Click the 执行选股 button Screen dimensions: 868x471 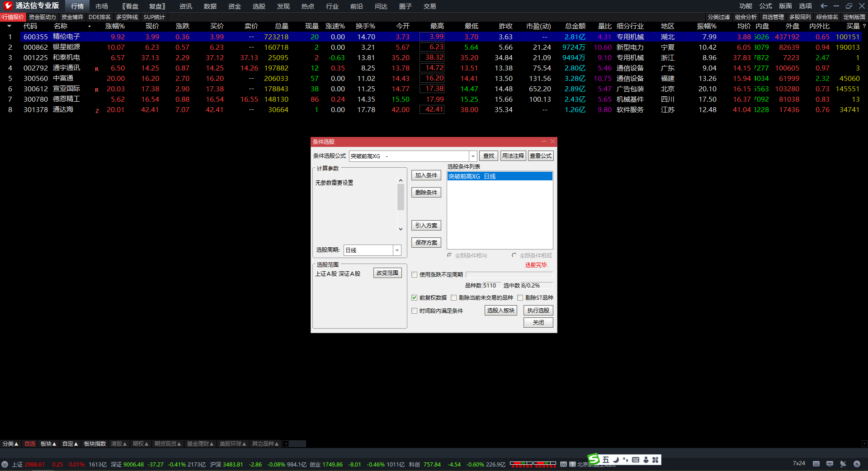(x=538, y=311)
